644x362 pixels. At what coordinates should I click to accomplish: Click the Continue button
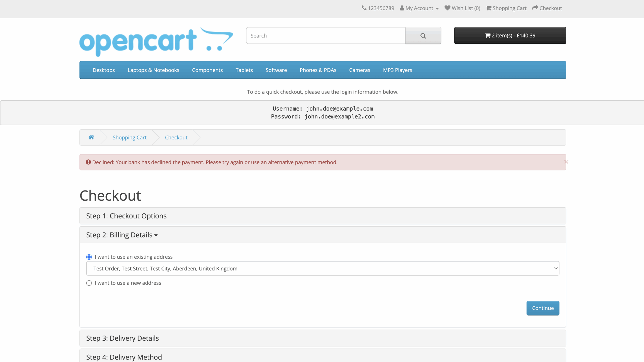click(543, 308)
